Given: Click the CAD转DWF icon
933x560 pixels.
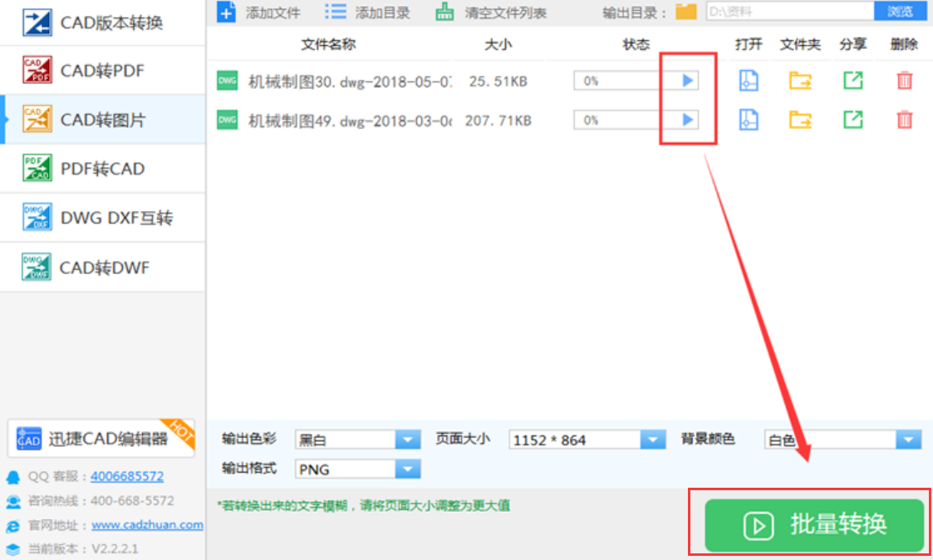Looking at the screenshot, I should pos(37,266).
